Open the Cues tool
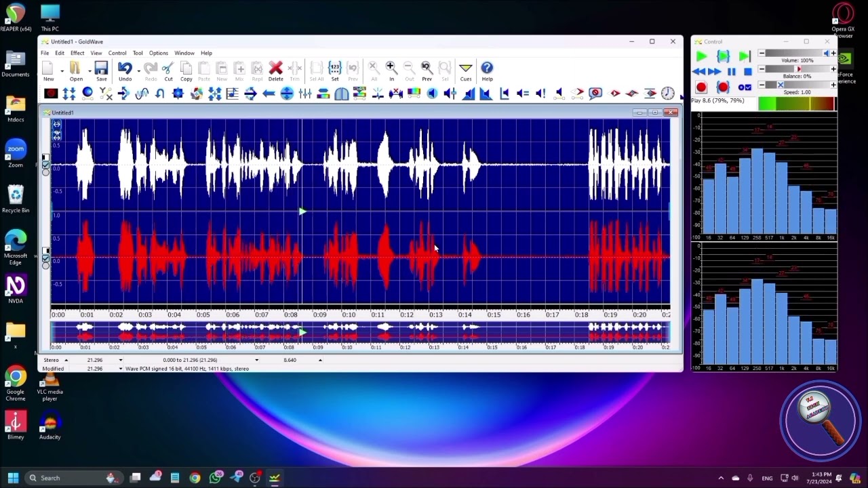The image size is (868, 488). [x=465, y=70]
